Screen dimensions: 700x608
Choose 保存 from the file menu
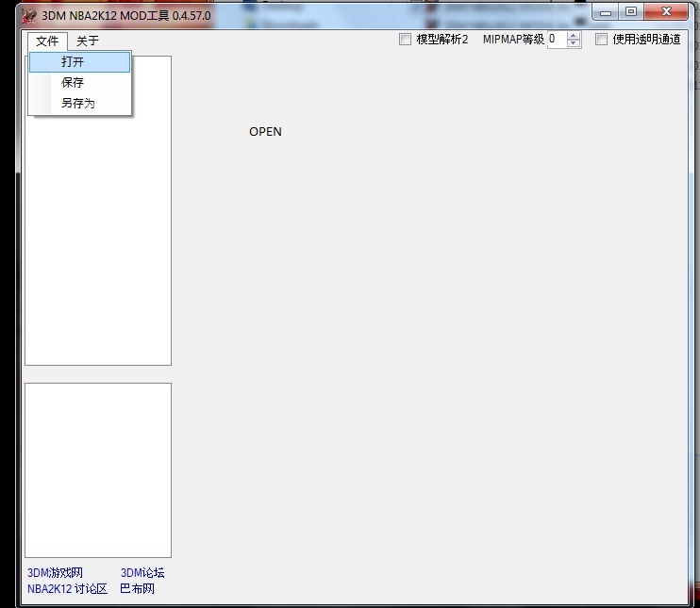pyautogui.click(x=80, y=83)
